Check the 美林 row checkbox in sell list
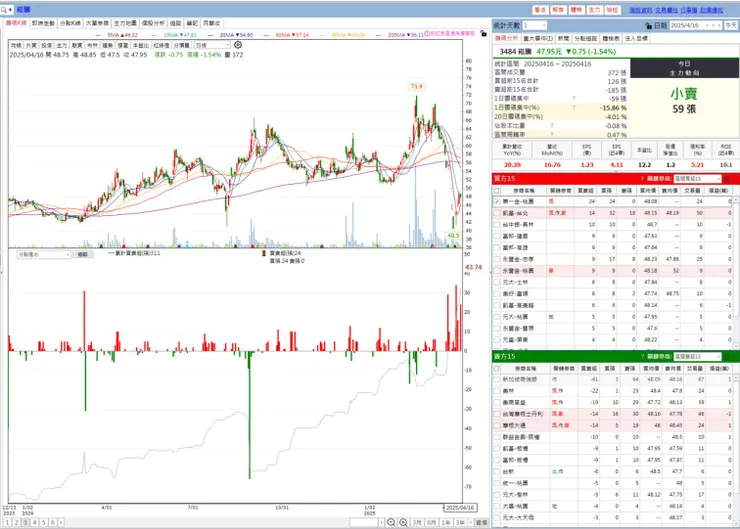 point(496,391)
